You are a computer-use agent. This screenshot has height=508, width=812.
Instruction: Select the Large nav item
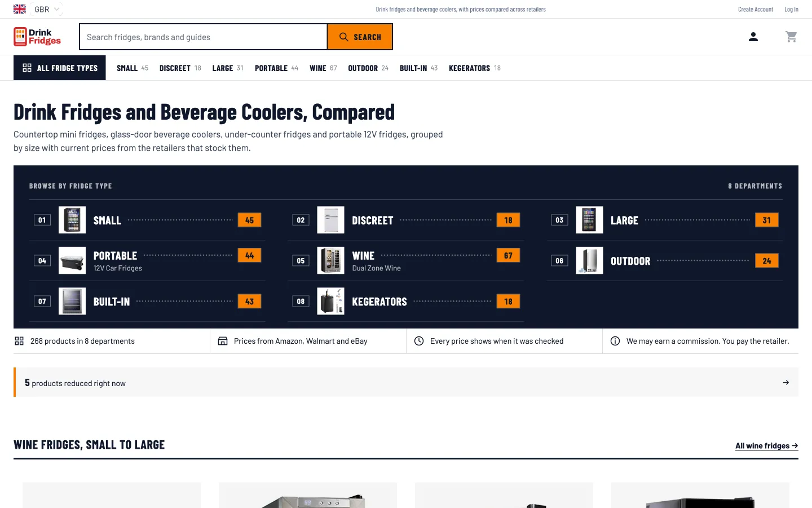click(x=228, y=68)
